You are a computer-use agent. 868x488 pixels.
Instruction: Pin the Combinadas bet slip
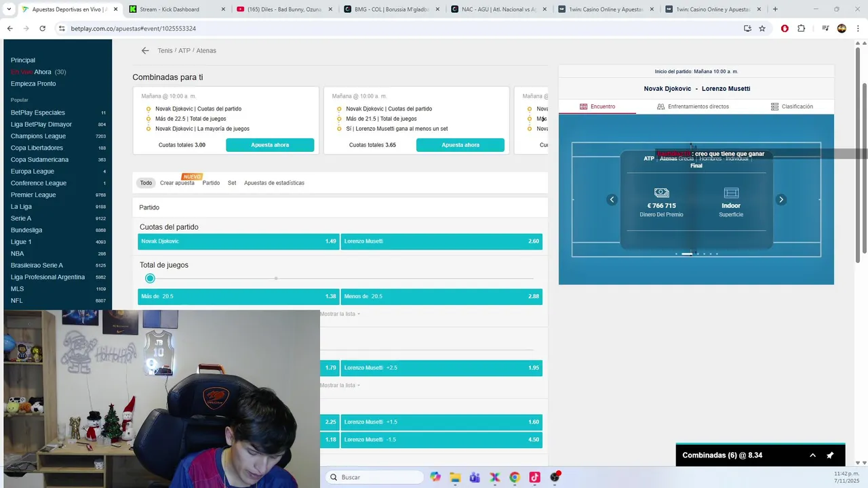pos(830,455)
